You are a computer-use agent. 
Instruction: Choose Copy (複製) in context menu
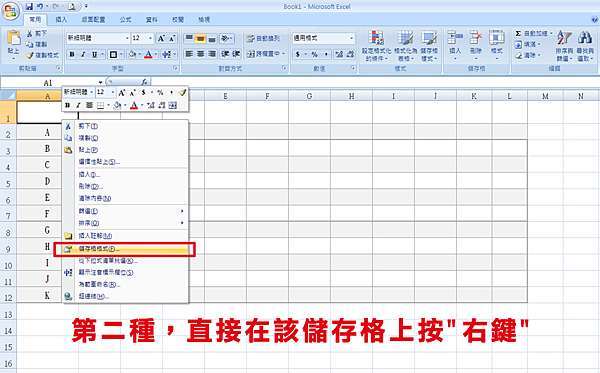tap(125, 138)
